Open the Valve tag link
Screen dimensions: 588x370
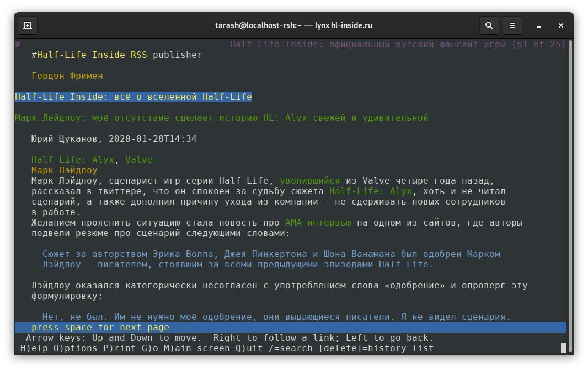click(139, 160)
